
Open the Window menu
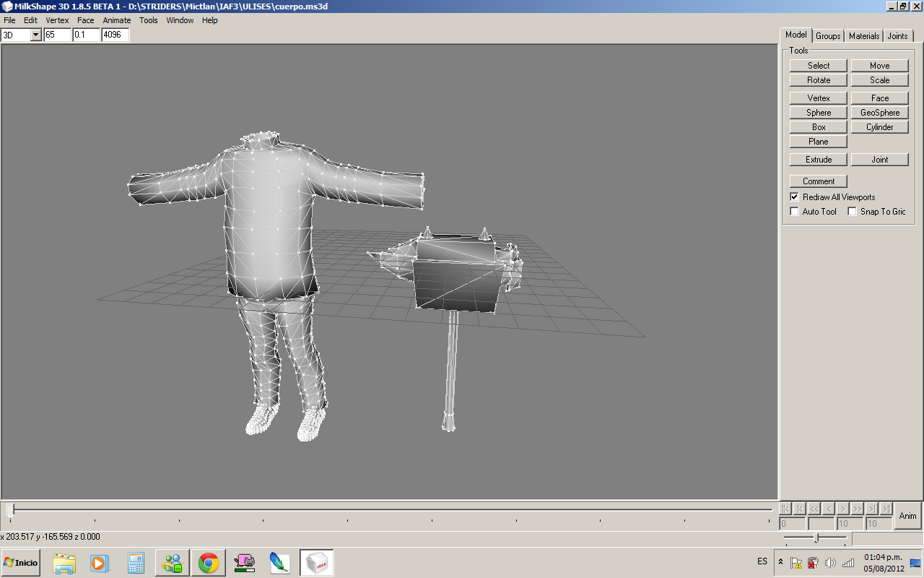tap(180, 20)
